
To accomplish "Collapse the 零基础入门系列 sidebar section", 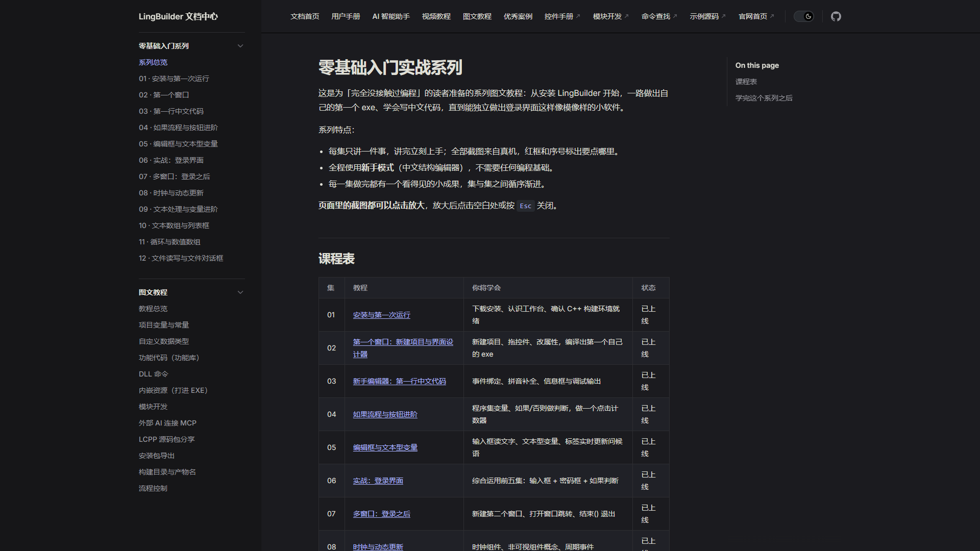I will tap(240, 46).
